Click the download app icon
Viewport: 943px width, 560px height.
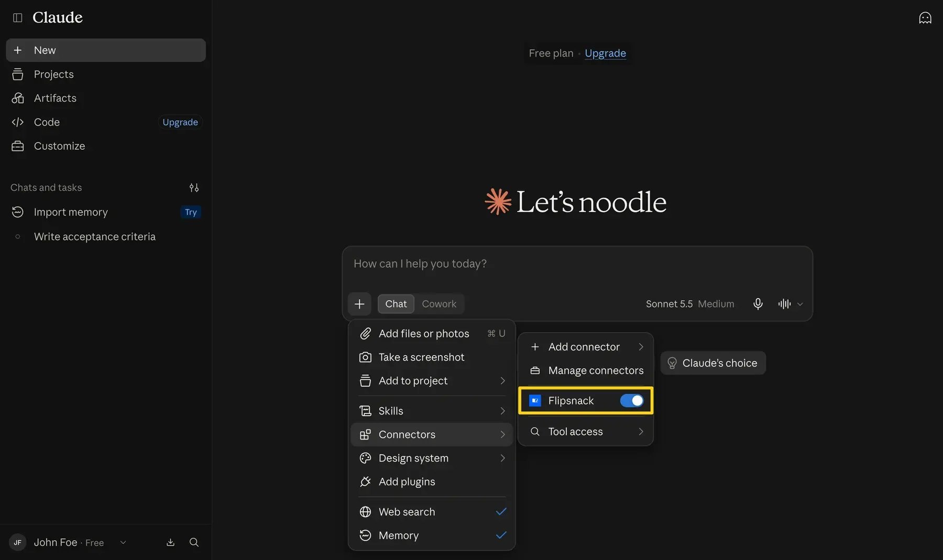(170, 542)
